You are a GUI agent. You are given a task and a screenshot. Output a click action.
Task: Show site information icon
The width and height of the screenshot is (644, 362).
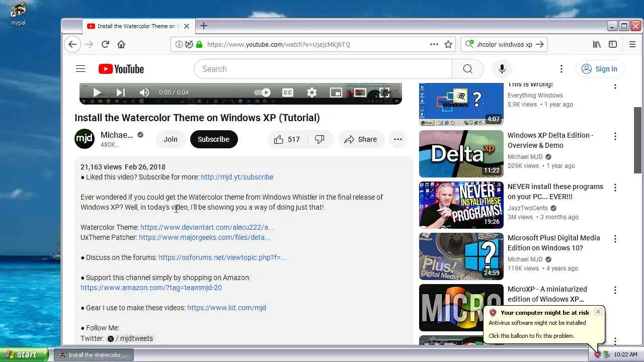click(x=179, y=44)
